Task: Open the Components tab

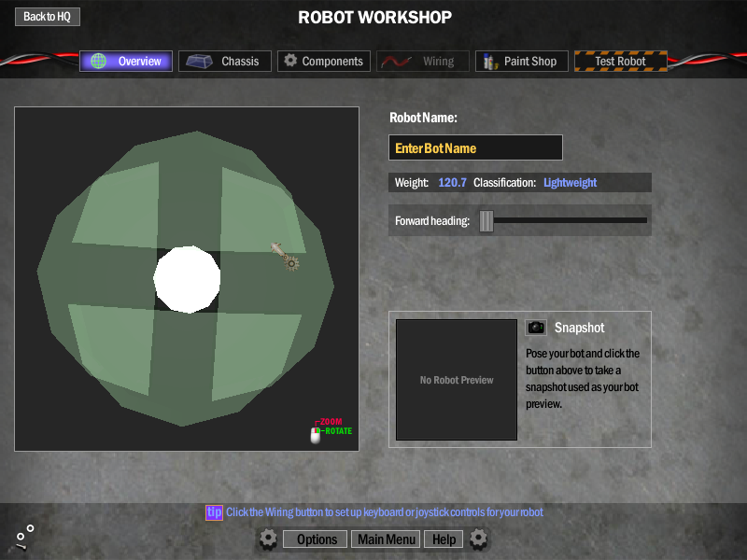Action: 324,61
